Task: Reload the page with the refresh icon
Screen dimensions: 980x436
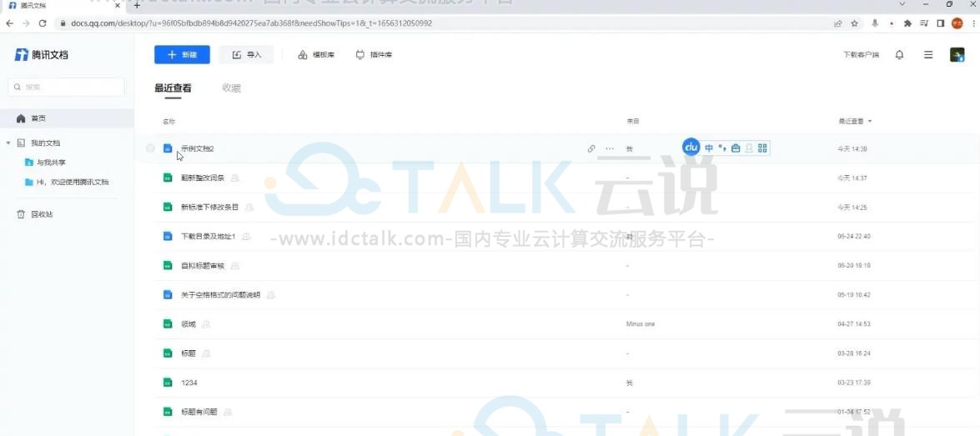Action: click(x=43, y=23)
